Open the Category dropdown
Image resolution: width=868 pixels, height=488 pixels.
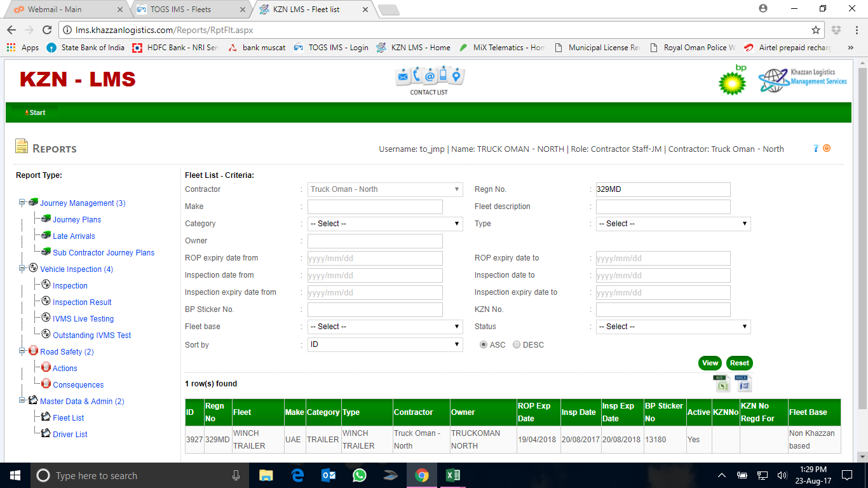click(x=385, y=224)
